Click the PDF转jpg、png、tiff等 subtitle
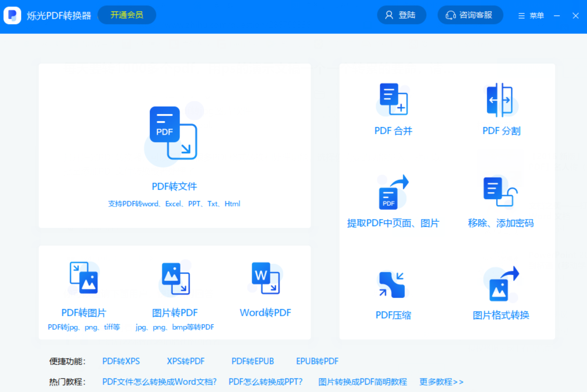This screenshot has width=587, height=392. tap(84, 327)
